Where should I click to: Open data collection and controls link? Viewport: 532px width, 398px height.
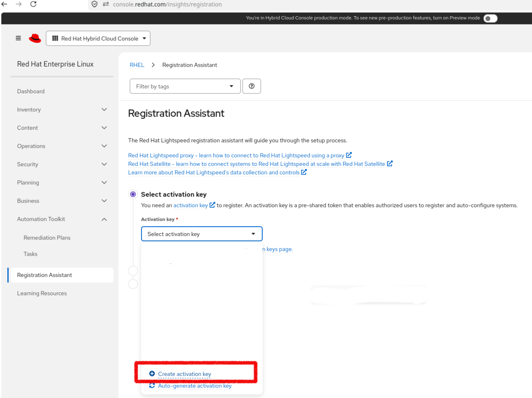[214, 172]
